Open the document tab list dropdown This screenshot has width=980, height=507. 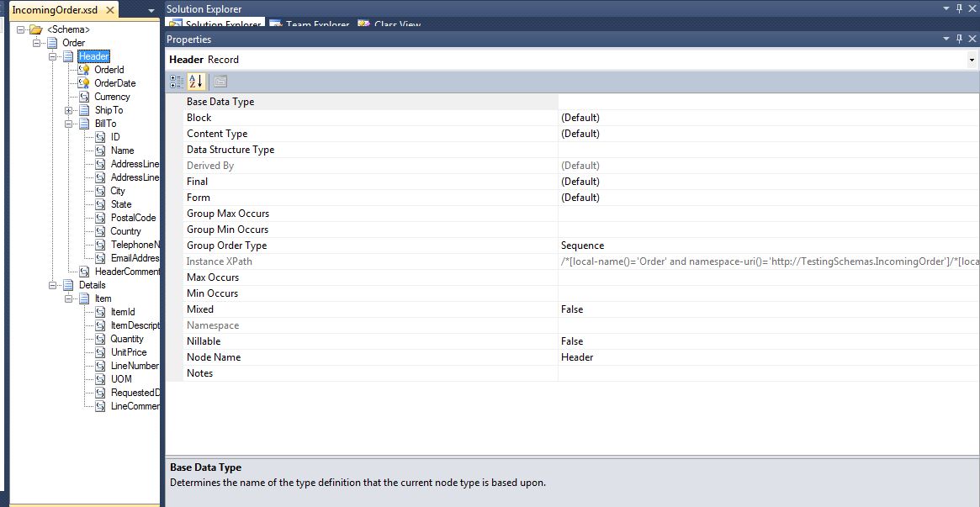tap(151, 11)
